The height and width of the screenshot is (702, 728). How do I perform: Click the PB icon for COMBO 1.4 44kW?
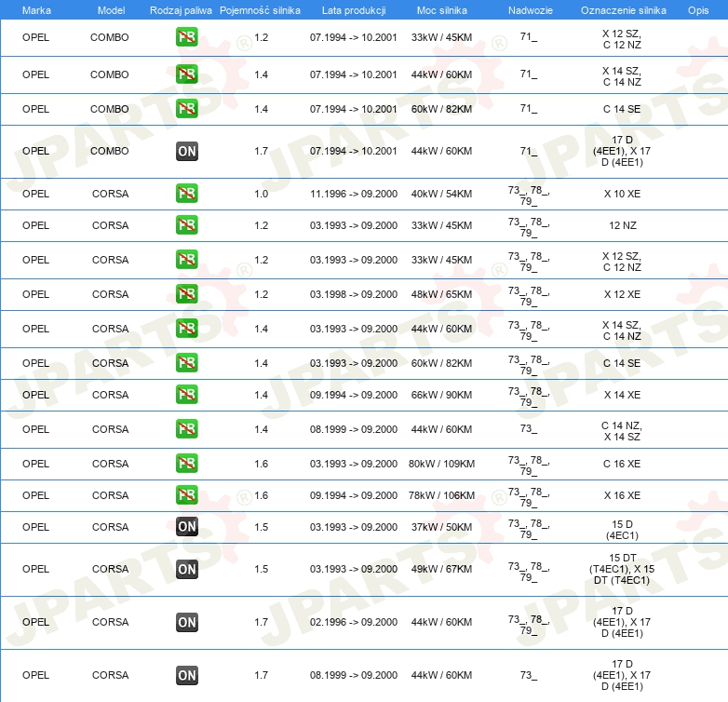(x=186, y=74)
